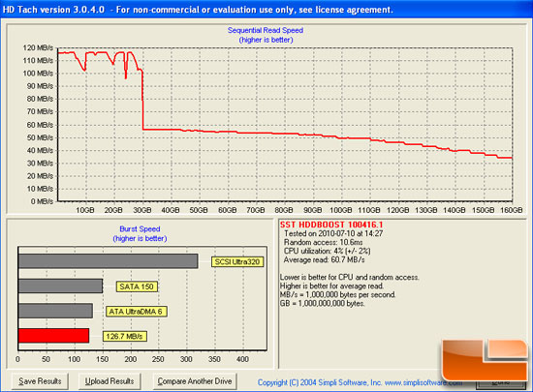Image resolution: width=533 pixels, height=392 pixels.
Task: Click the gray SATA 150 bar
Action: pyautogui.click(x=60, y=286)
